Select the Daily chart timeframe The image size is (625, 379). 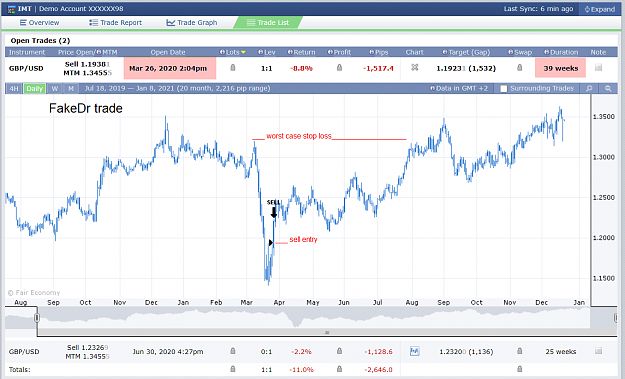(x=34, y=88)
